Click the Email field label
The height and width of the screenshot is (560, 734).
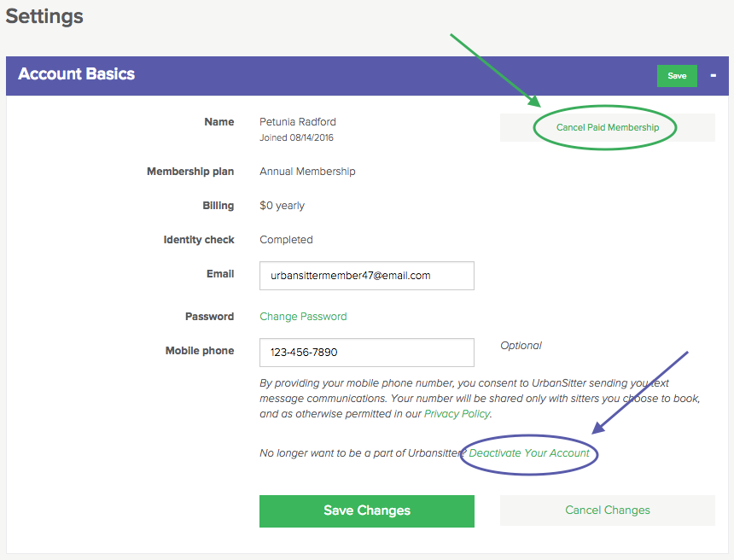220,274
